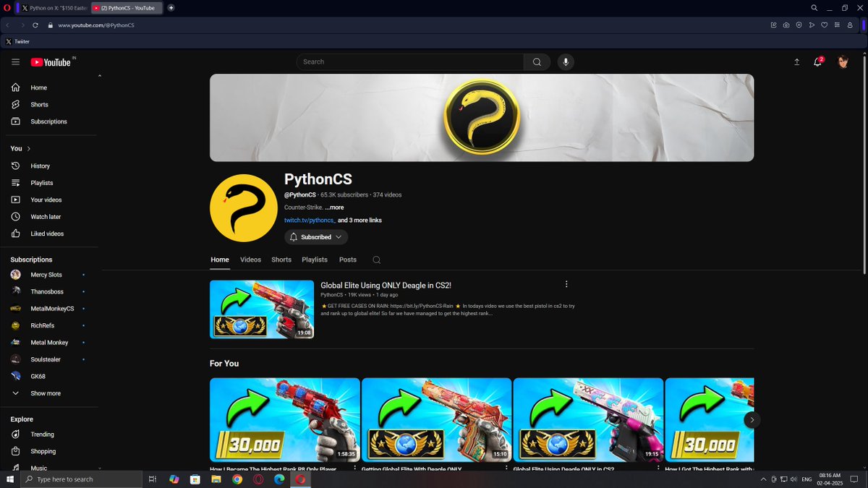Open the Windows Start menu
868x488 pixels.
pos(10,479)
